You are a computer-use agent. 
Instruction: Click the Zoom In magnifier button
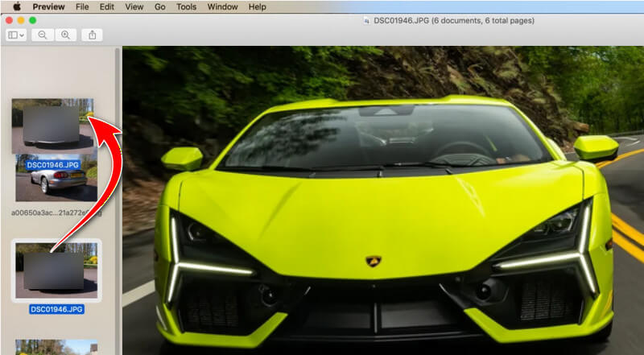pos(65,35)
